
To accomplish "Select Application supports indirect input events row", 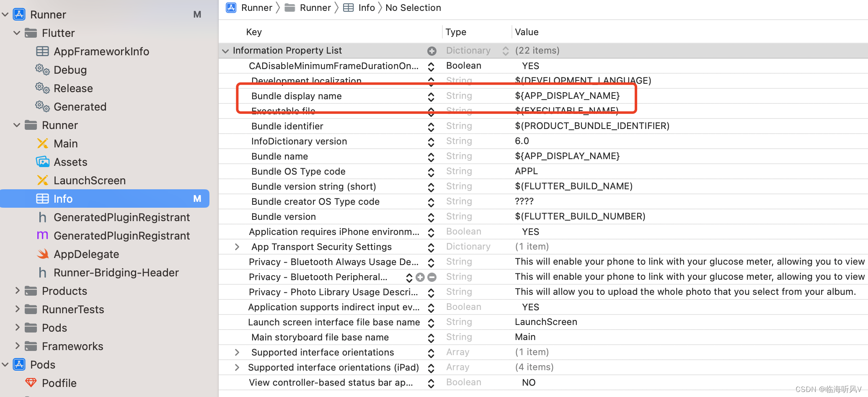I will [x=543, y=307].
